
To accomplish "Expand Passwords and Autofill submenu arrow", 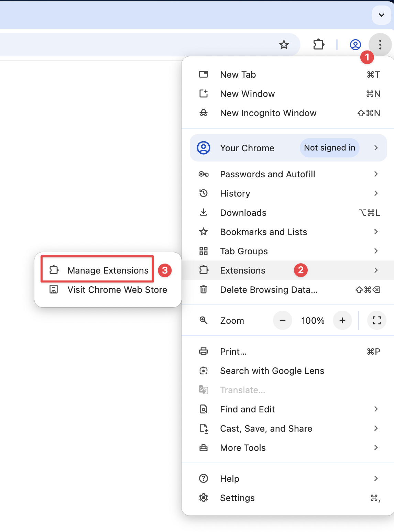I will click(x=376, y=174).
